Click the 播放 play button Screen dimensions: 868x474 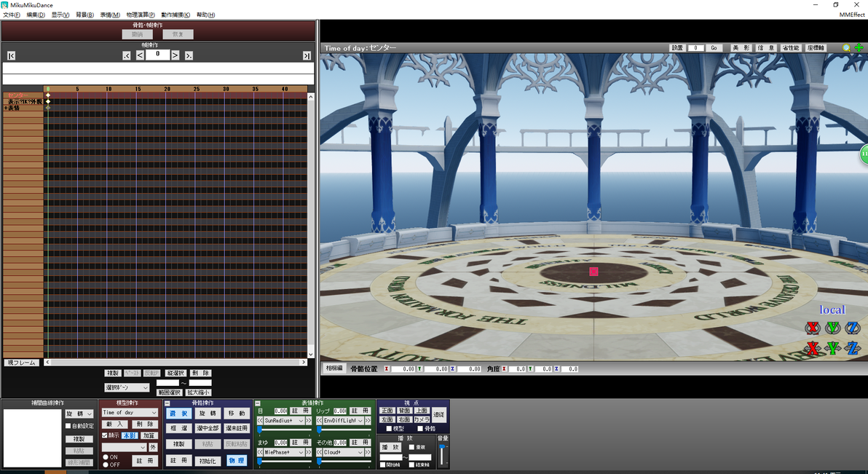click(391, 447)
